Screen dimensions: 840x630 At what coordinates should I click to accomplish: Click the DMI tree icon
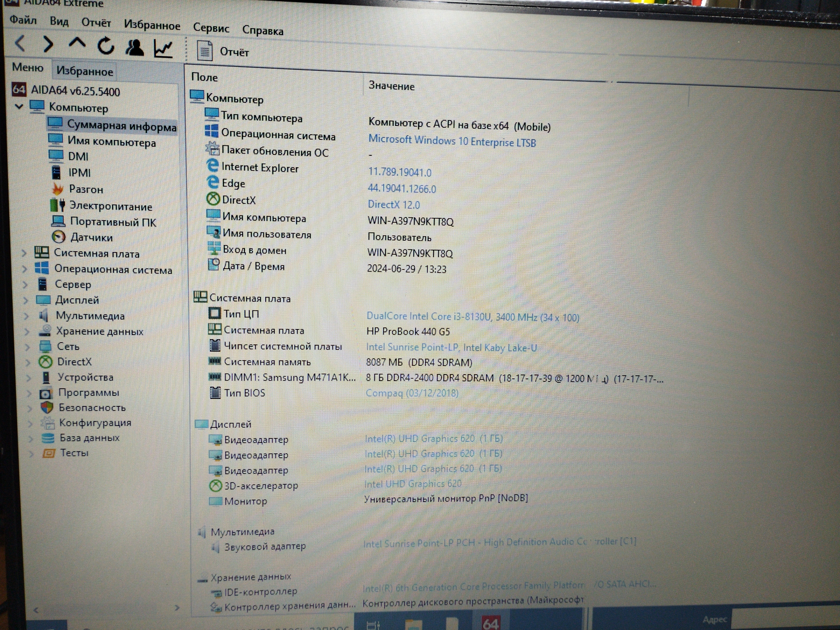(x=56, y=155)
